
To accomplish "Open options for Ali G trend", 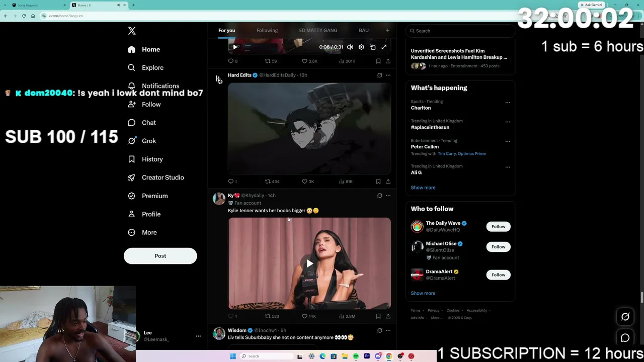I will 507,167.
